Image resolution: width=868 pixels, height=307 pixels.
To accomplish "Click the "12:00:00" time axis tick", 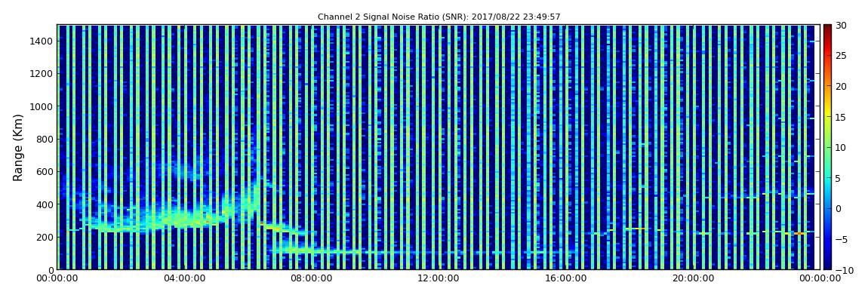I will (437, 278).
